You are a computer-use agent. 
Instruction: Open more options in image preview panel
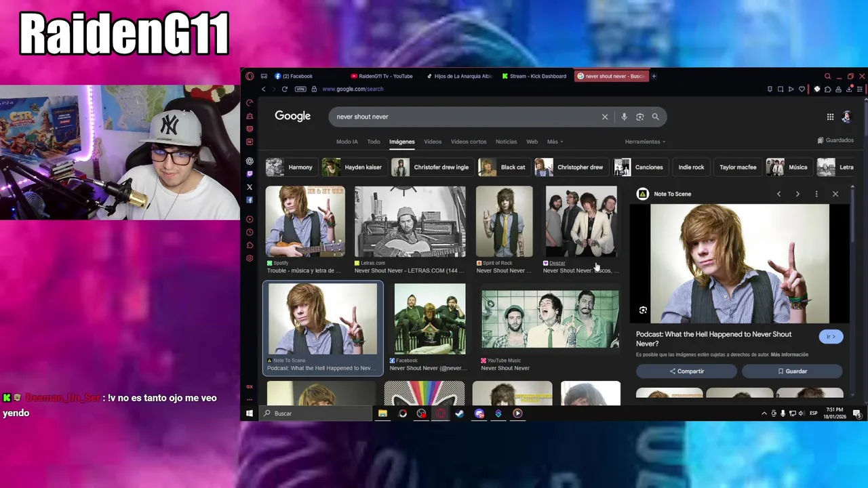816,194
